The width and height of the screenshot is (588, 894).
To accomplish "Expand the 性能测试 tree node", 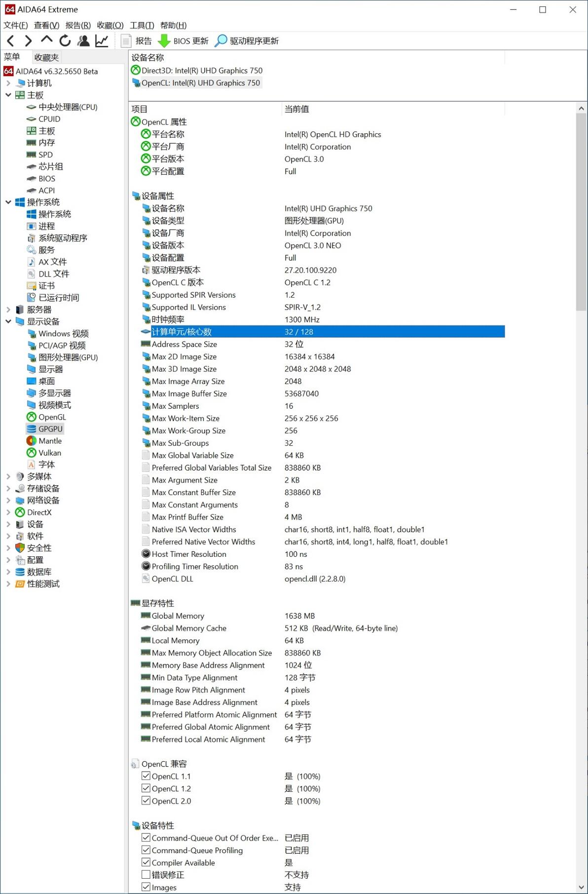I will pyautogui.click(x=8, y=584).
